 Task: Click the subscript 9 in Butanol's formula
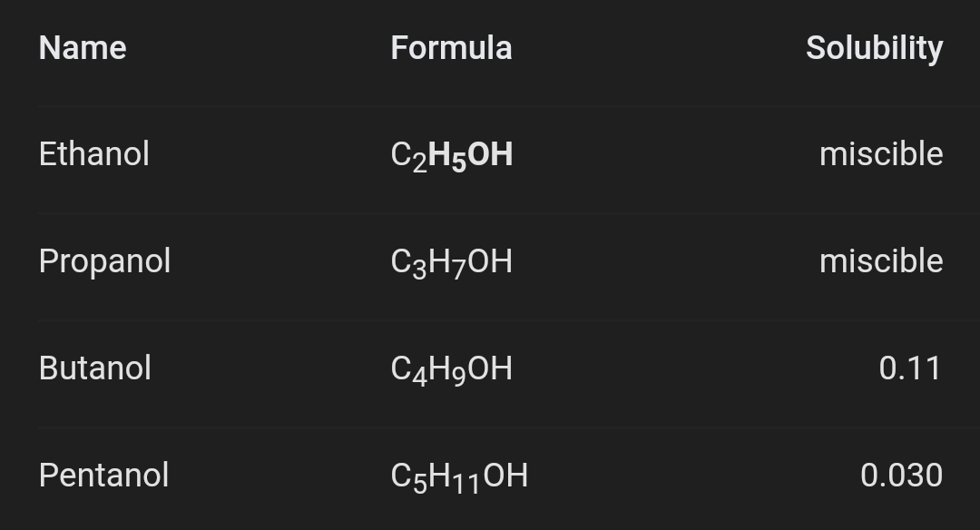(x=460, y=377)
